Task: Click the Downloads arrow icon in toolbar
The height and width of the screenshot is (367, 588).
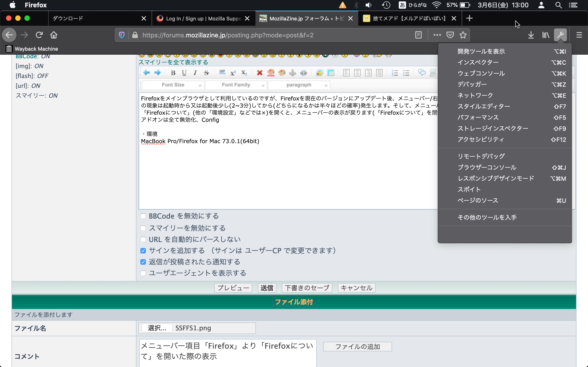Action: click(531, 35)
